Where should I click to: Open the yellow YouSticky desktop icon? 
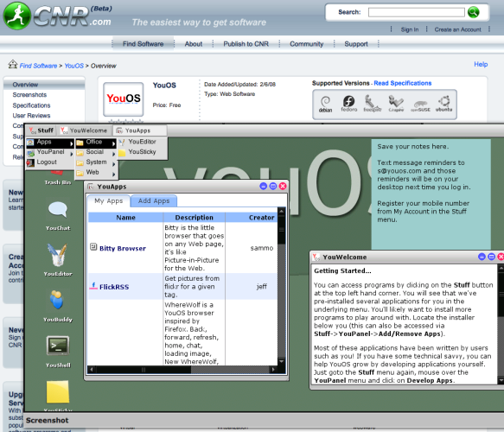tap(58, 392)
